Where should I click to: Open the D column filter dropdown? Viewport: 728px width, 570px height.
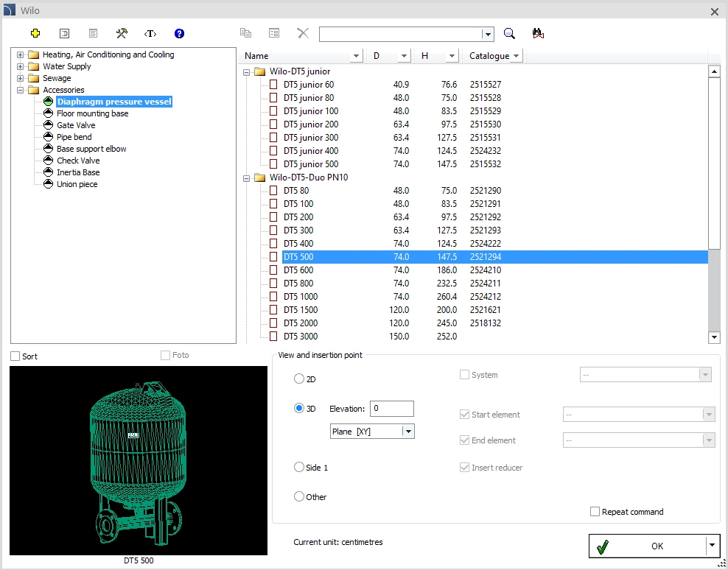point(404,56)
